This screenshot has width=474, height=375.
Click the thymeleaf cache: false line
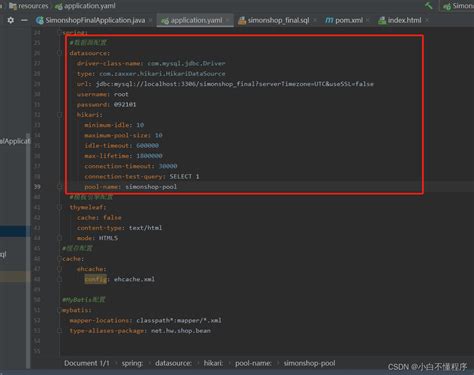(x=99, y=218)
